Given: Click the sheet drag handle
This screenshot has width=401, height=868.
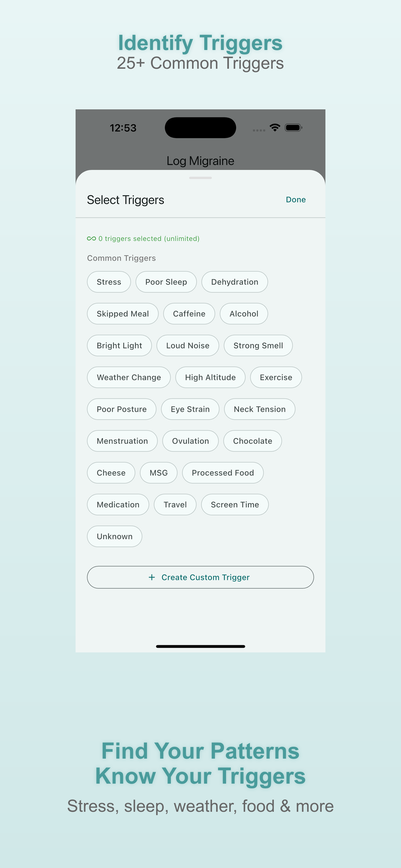Looking at the screenshot, I should click(200, 178).
